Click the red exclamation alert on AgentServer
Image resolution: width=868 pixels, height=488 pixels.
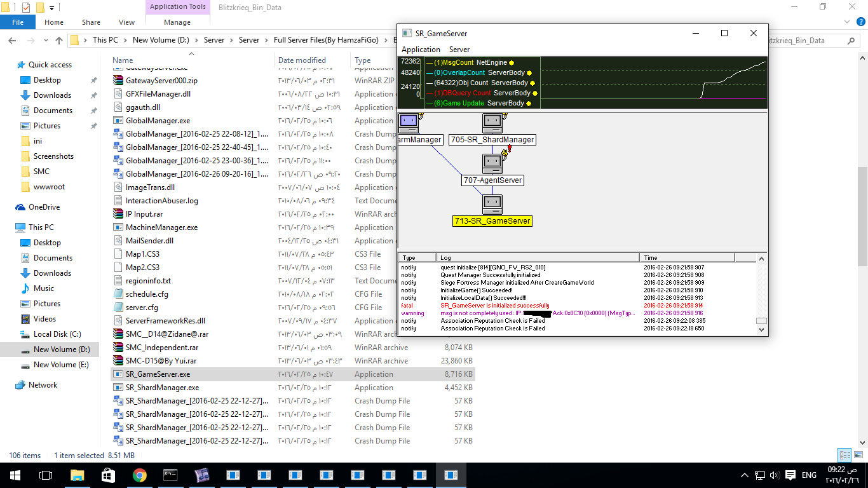point(509,148)
